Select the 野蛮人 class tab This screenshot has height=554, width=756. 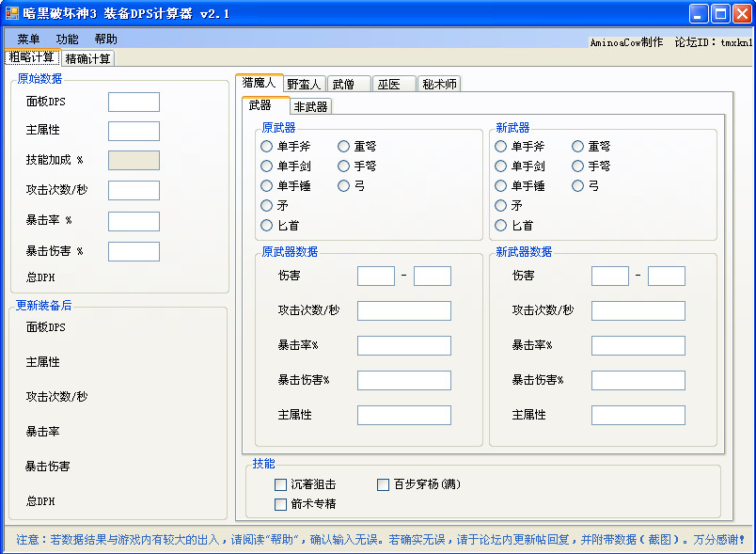coord(304,85)
